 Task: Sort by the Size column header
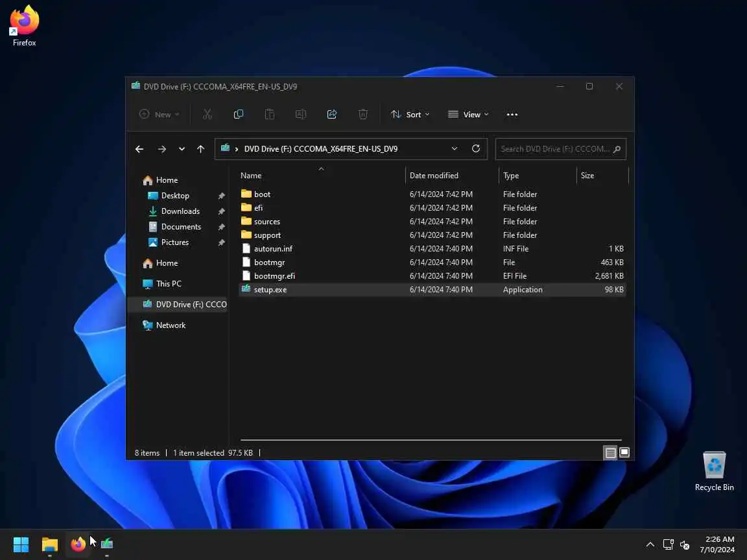tap(587, 175)
